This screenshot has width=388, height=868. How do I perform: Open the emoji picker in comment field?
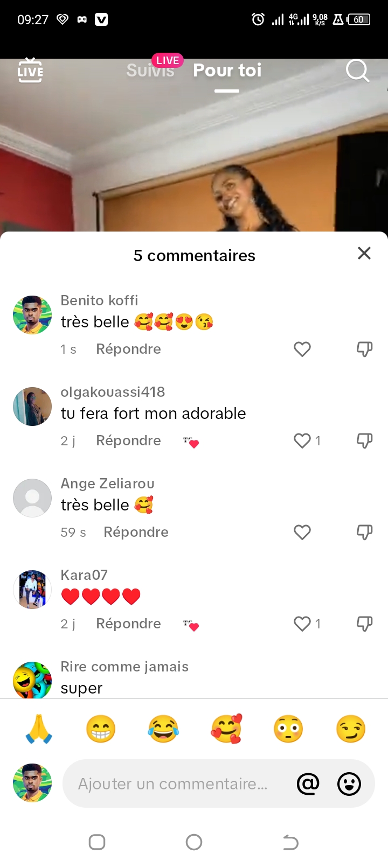coord(349,784)
